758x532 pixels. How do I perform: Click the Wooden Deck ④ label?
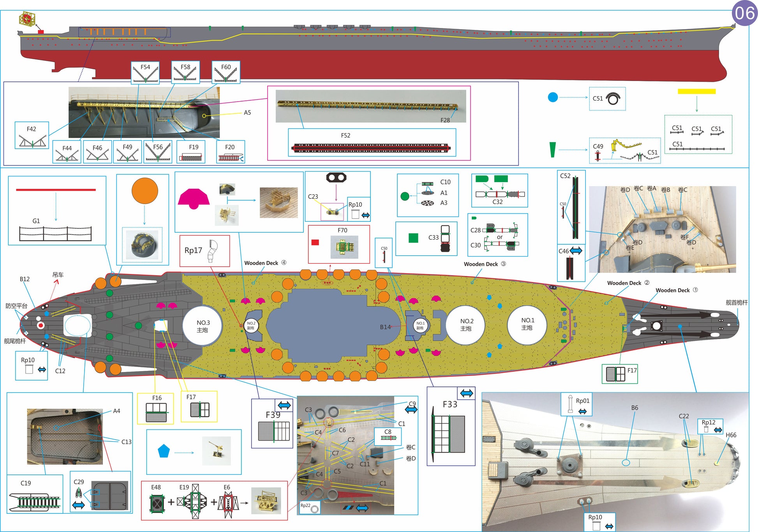tap(265, 263)
